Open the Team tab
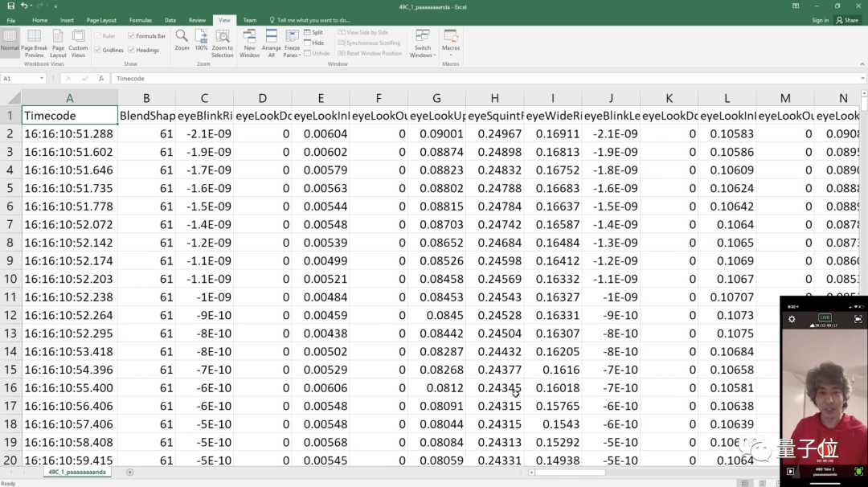 pos(250,20)
